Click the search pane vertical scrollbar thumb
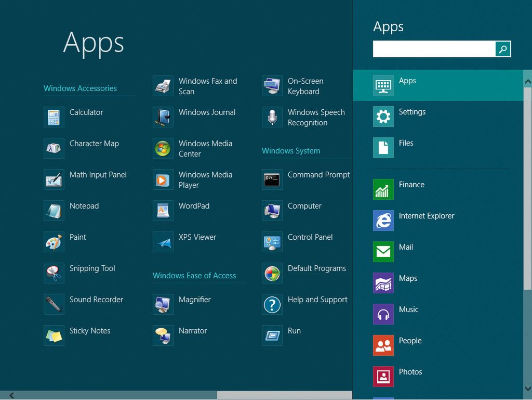 [528, 188]
